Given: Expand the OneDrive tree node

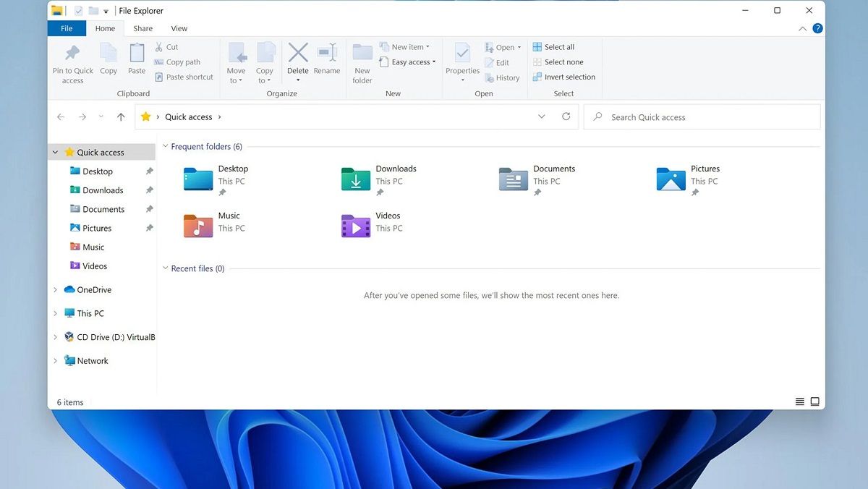Looking at the screenshot, I should coord(56,290).
